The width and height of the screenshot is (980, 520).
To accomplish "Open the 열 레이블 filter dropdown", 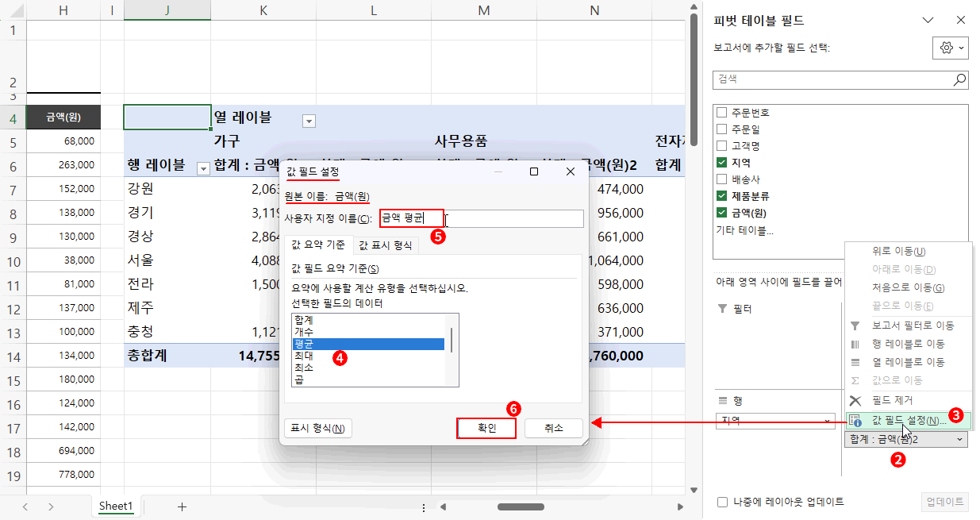I will click(x=308, y=121).
